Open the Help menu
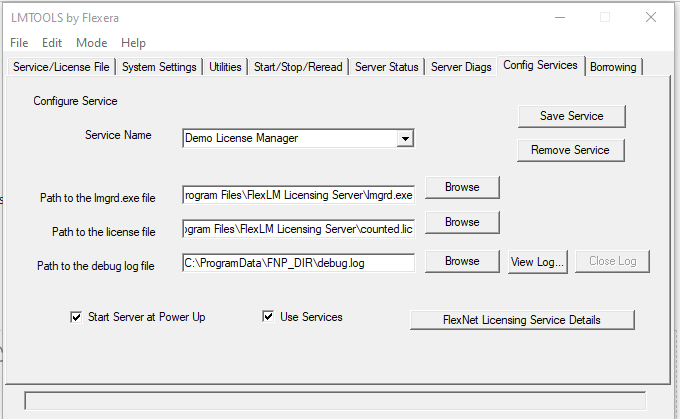Image resolution: width=680 pixels, height=419 pixels. (133, 43)
